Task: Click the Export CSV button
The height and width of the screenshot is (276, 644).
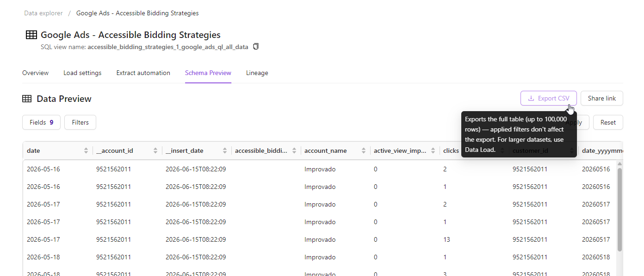Action: point(549,98)
